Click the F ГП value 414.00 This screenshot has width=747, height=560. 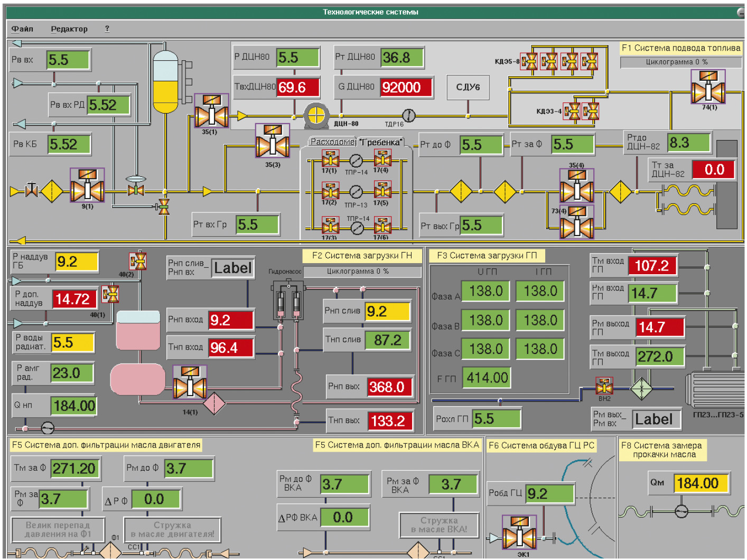[x=487, y=377]
